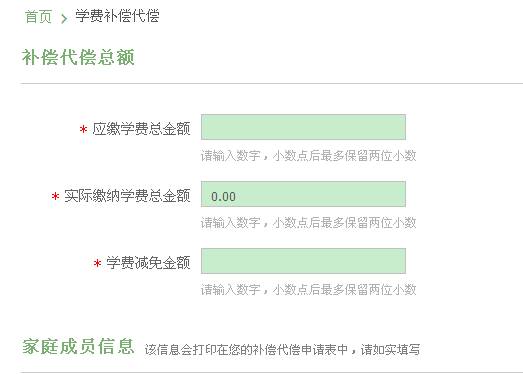Click the 实际缴纳学费总金额 field showing 0.00
Screen dimensions: 523x374
coord(303,194)
